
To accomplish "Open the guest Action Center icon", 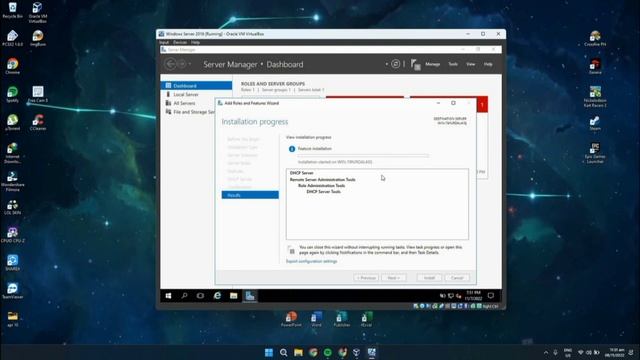I will coord(491,296).
